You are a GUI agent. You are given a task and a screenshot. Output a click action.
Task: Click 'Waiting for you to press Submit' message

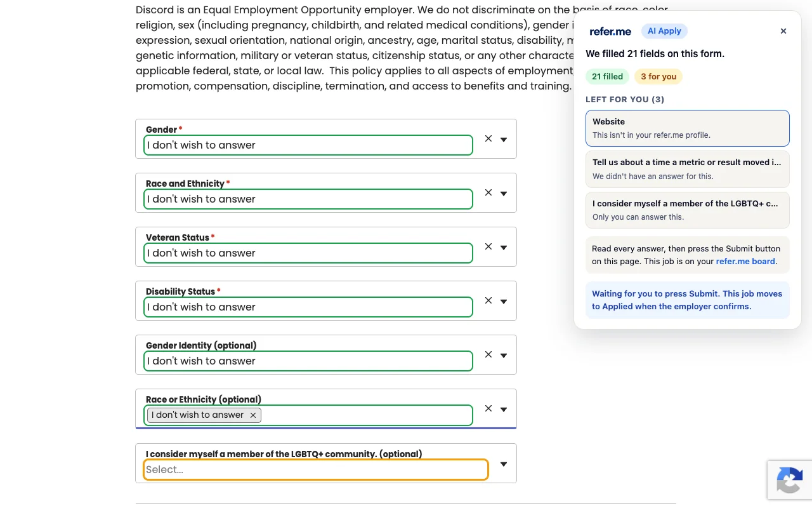pos(688,300)
